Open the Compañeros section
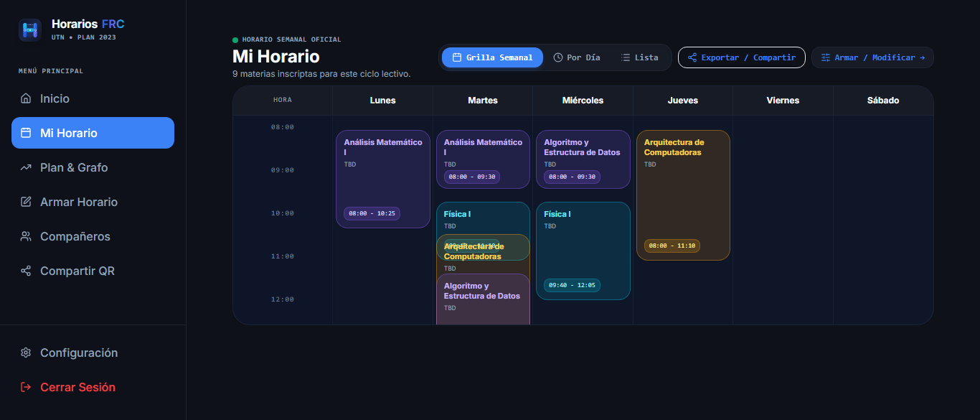 coord(93,236)
